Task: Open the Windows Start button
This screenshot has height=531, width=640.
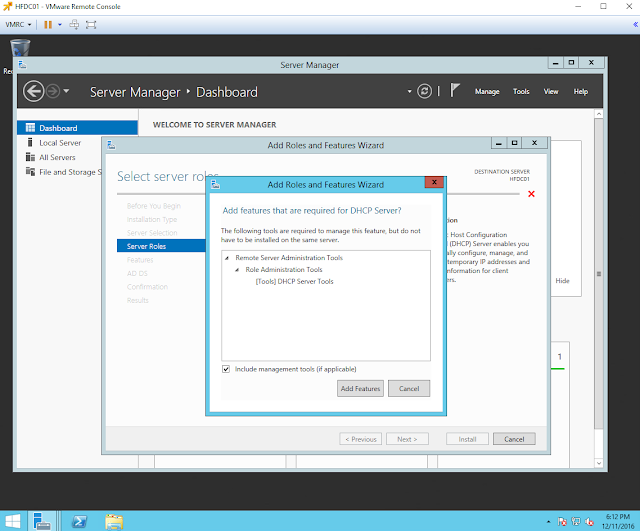Action: 13,521
